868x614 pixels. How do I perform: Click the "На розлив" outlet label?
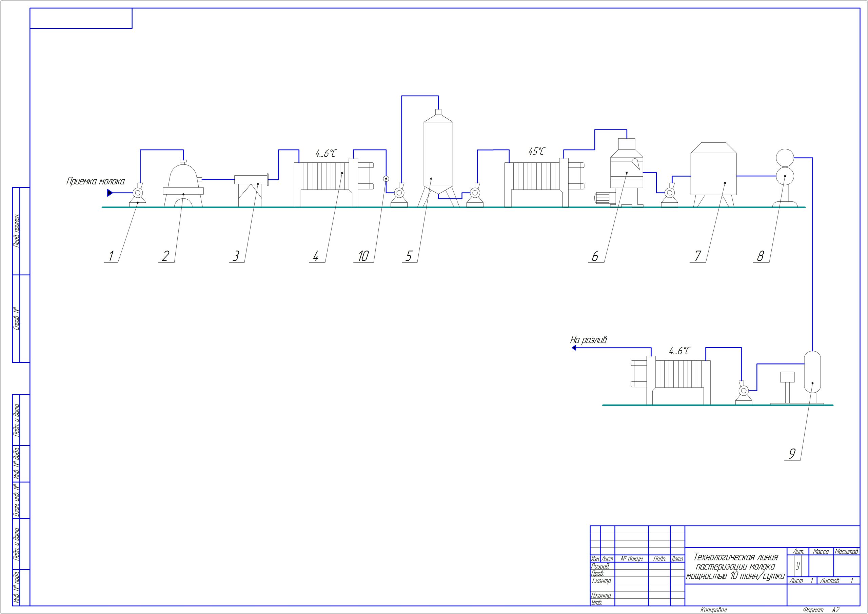click(588, 340)
